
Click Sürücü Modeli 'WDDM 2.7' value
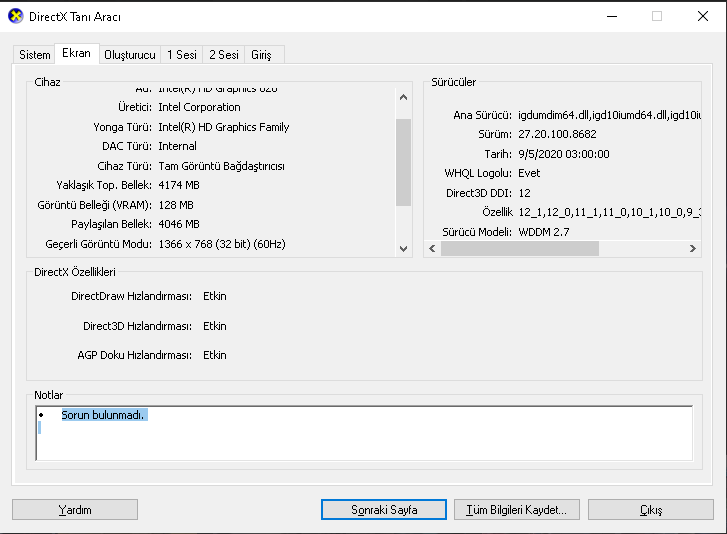point(543,232)
